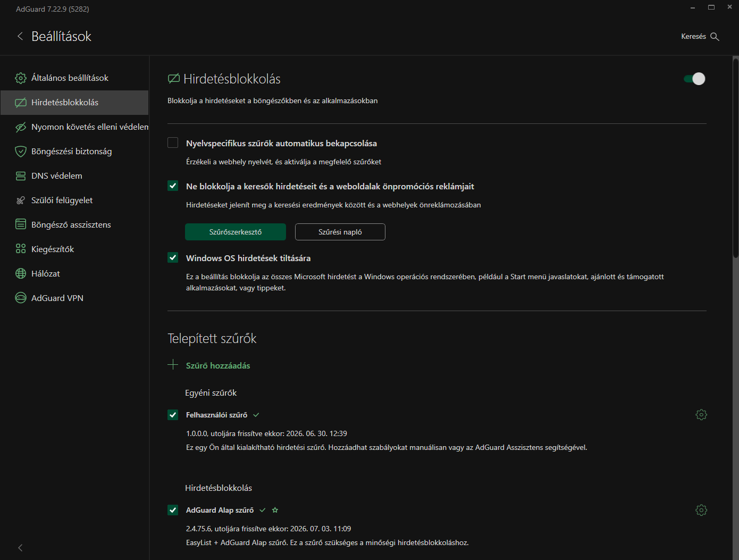Switch to Hálózat settings

click(x=74, y=273)
